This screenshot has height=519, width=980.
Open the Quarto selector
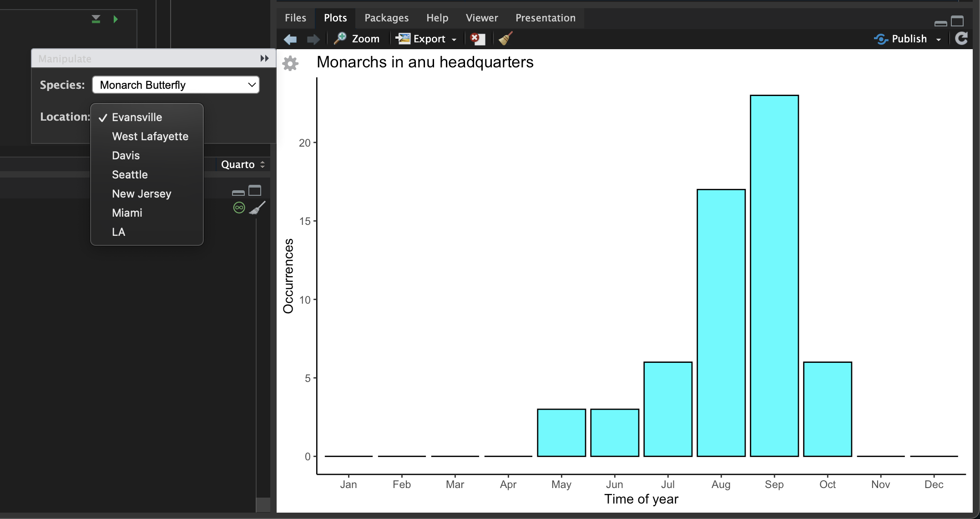tap(243, 164)
